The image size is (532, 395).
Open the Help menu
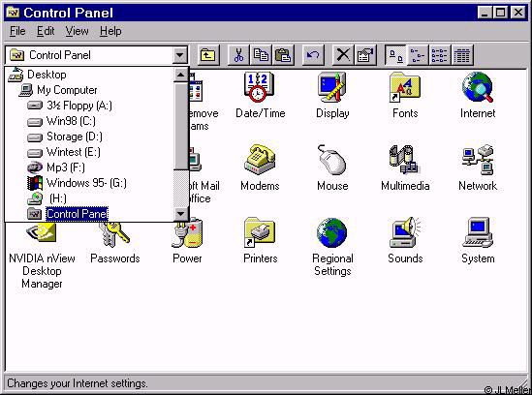(110, 31)
